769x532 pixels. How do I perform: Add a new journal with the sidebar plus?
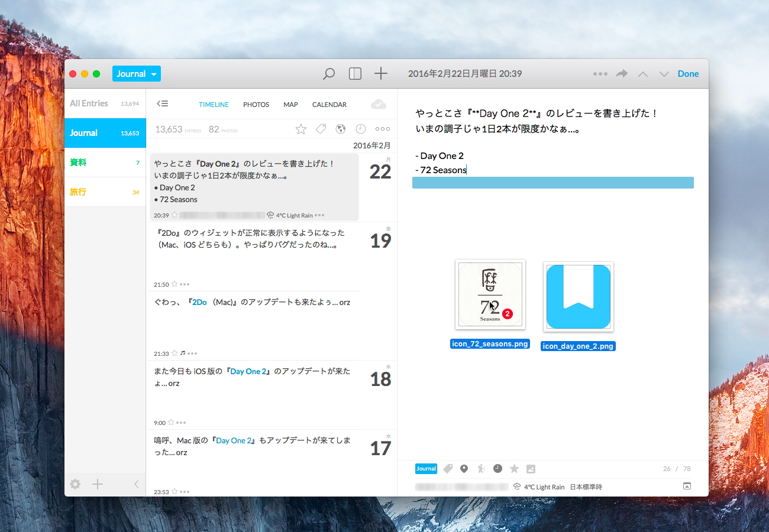pos(98,484)
